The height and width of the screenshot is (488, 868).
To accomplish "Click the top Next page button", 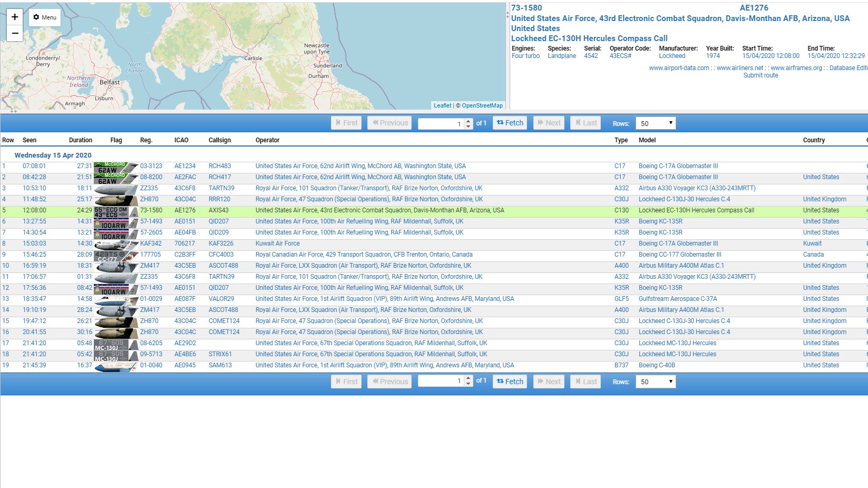I will coord(549,123).
